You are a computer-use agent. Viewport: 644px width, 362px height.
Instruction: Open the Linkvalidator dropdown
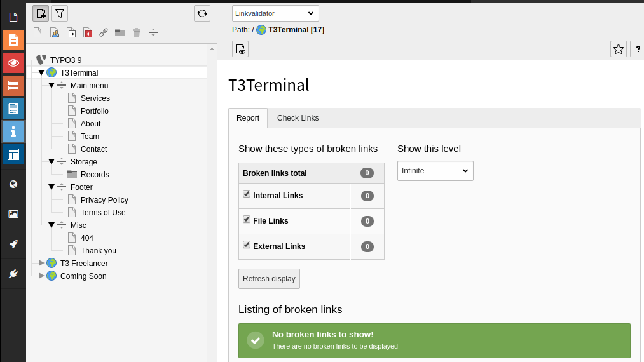[275, 13]
